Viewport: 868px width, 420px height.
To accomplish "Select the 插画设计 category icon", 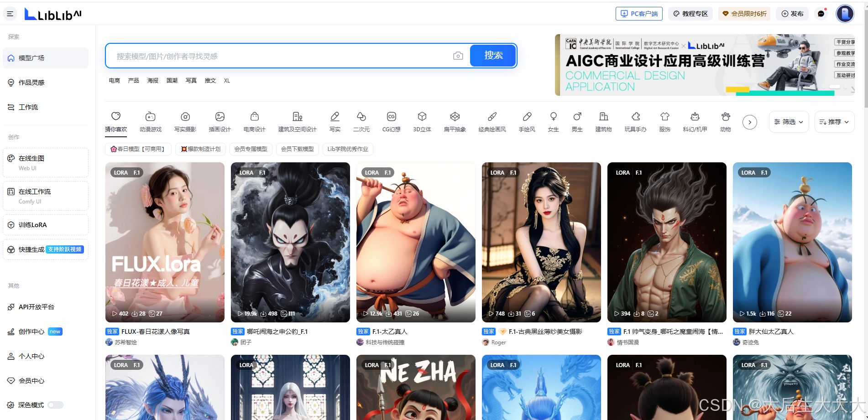I will (x=220, y=117).
